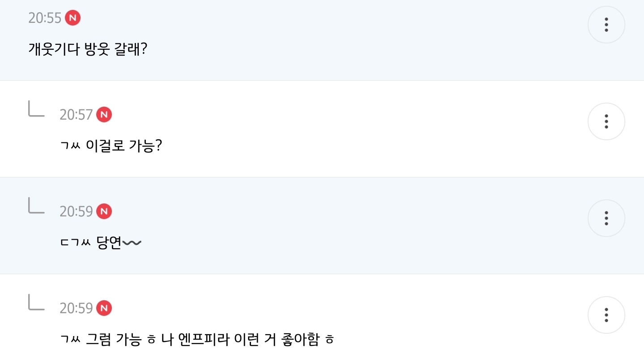Click the 20:59 timestamp on the third comment
644x358 pixels.
(x=78, y=211)
